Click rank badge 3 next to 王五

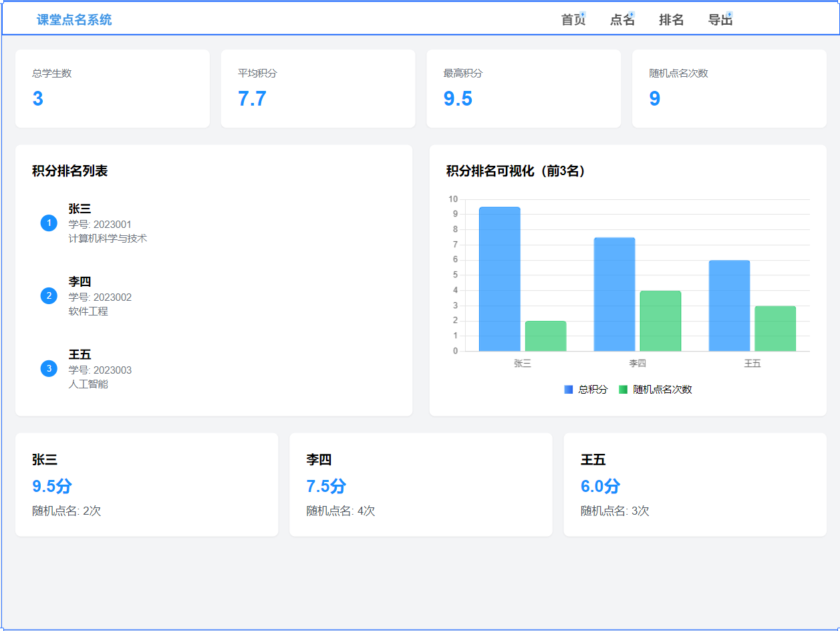point(48,370)
